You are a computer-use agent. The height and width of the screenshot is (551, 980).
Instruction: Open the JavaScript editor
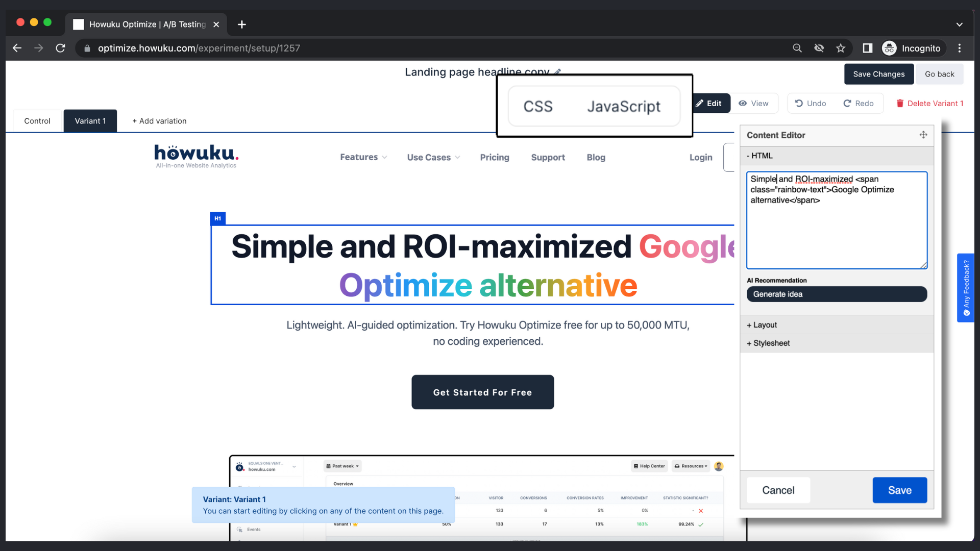(623, 106)
